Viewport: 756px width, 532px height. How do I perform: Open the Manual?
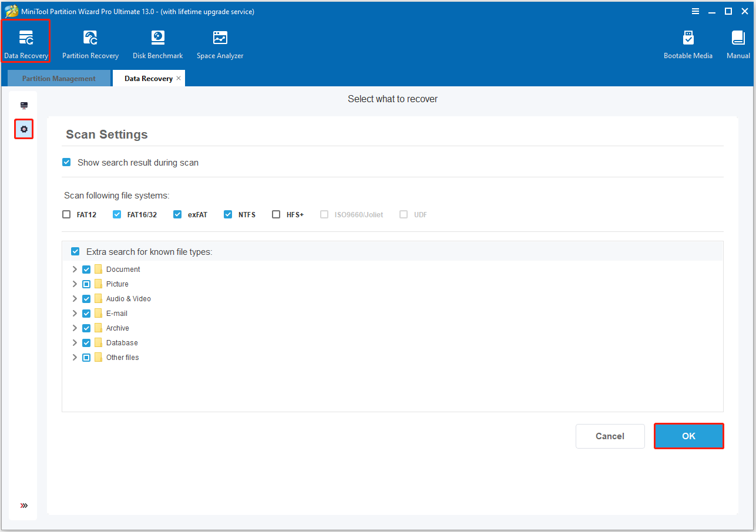pos(738,42)
